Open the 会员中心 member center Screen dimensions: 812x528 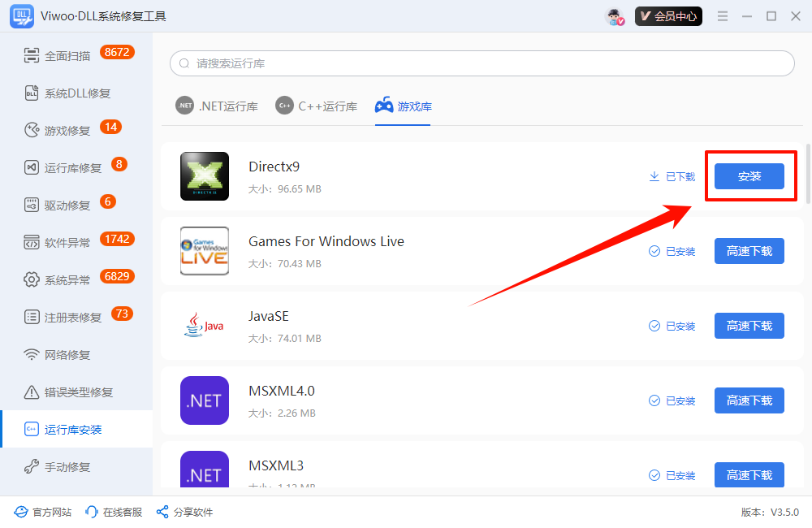point(668,16)
